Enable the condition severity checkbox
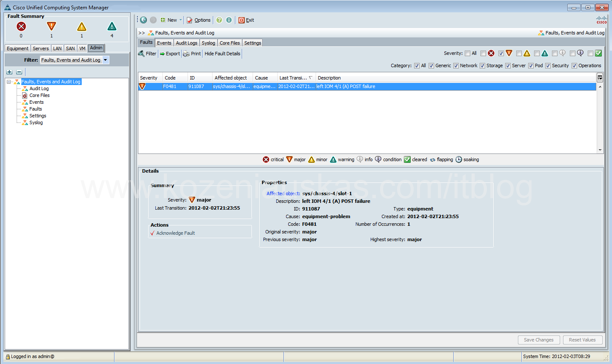Image resolution: width=612 pixels, height=364 pixels. [572, 53]
